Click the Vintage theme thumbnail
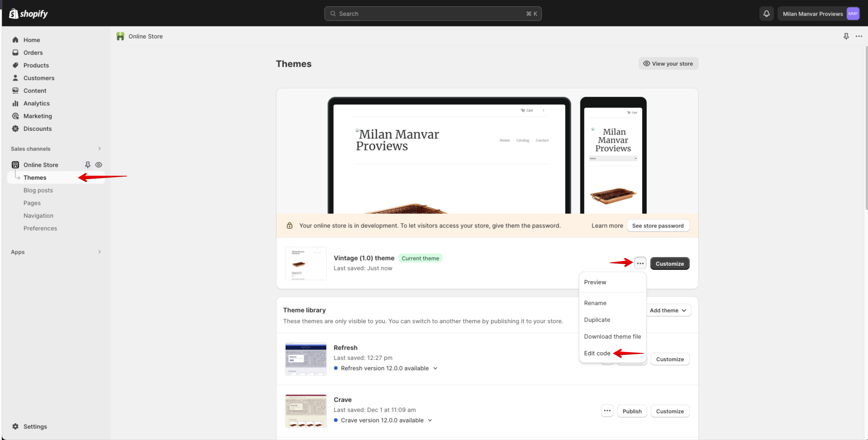868x440 pixels. click(x=306, y=263)
